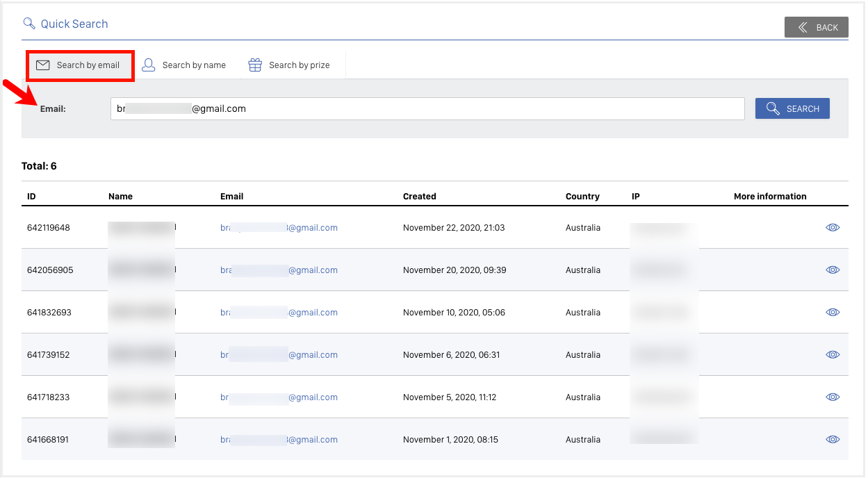Click the gift icon on prize tab
Screen dimensions: 868x478
[255, 65]
